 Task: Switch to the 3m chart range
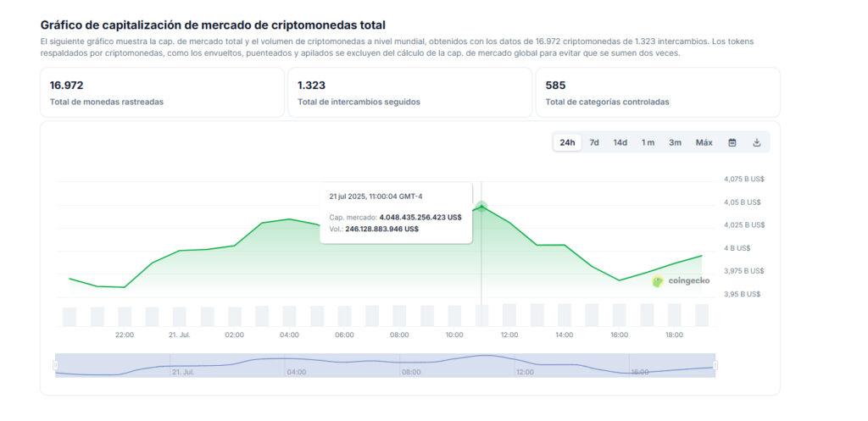coord(675,142)
